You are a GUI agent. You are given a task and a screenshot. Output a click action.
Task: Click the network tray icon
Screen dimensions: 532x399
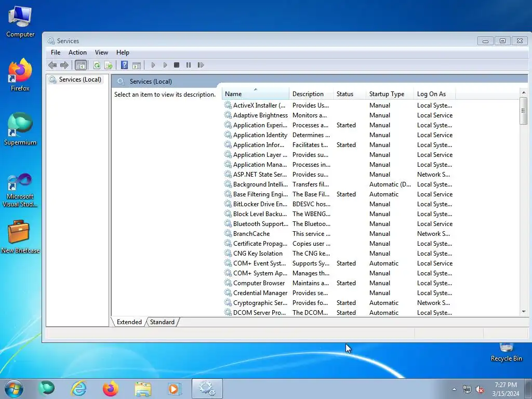coord(467,390)
